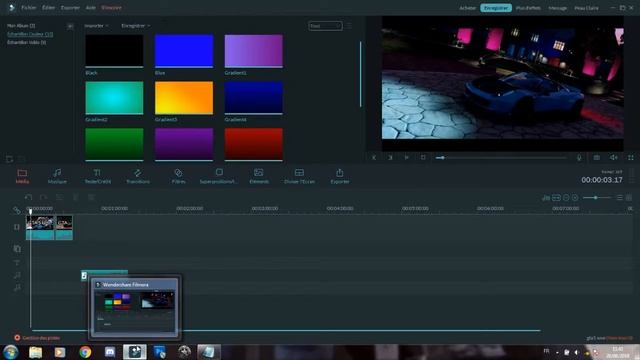Click the Exporter icon in the toolbar
The image size is (640, 360).
pos(340,176)
